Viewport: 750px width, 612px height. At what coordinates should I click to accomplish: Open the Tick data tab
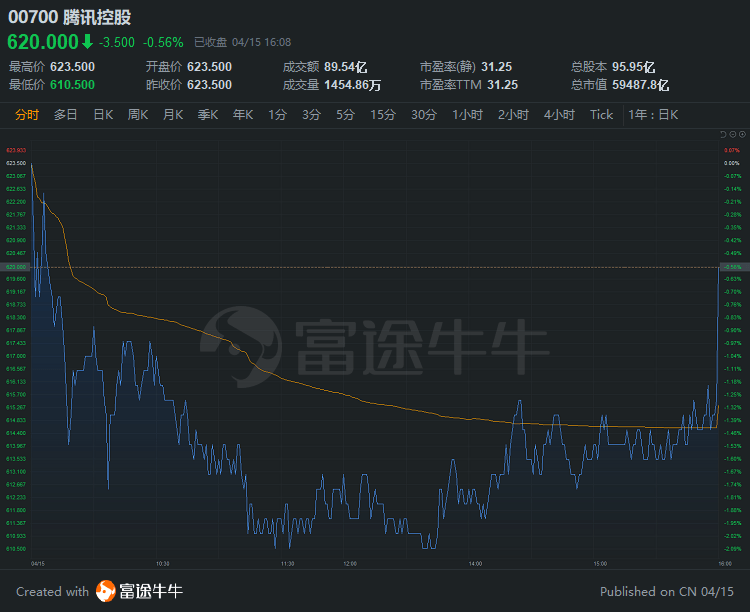[601, 115]
